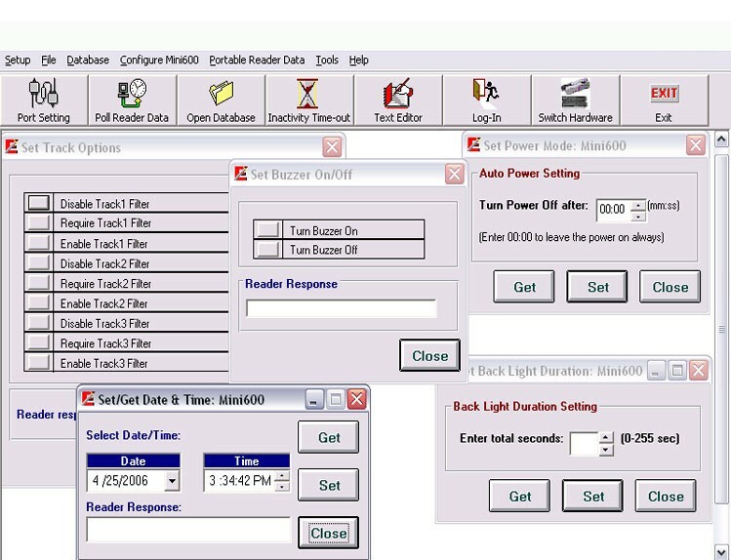This screenshot has height=560, width=731.
Task: Open the Date dropdown calendar arrow
Action: (172, 480)
